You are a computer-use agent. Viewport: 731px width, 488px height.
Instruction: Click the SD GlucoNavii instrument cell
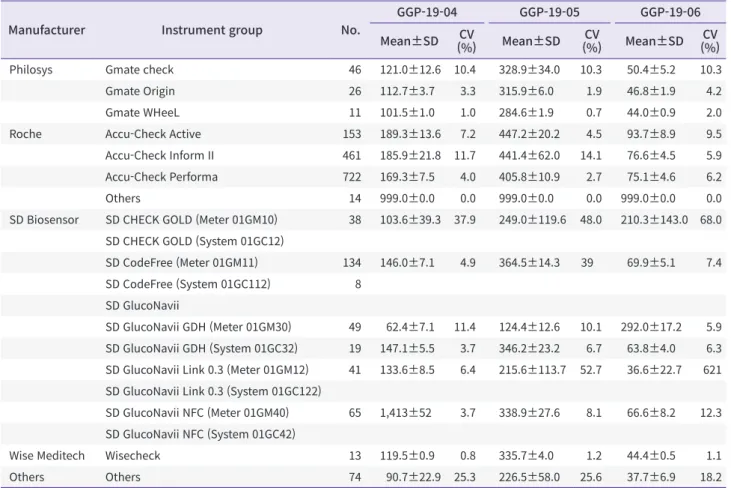click(x=142, y=306)
